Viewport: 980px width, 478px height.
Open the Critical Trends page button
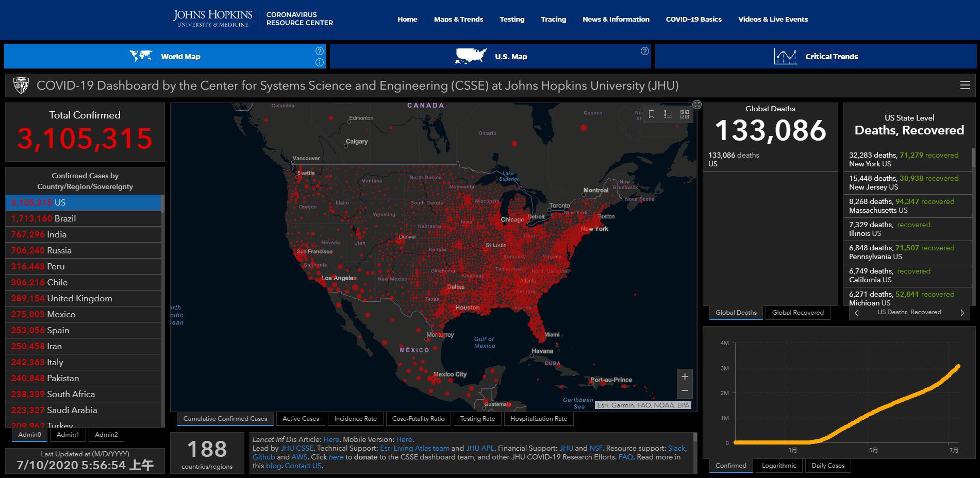816,57
